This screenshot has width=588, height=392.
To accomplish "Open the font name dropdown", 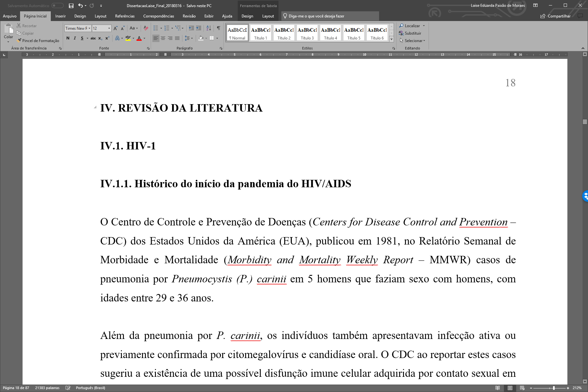I will point(89,28).
